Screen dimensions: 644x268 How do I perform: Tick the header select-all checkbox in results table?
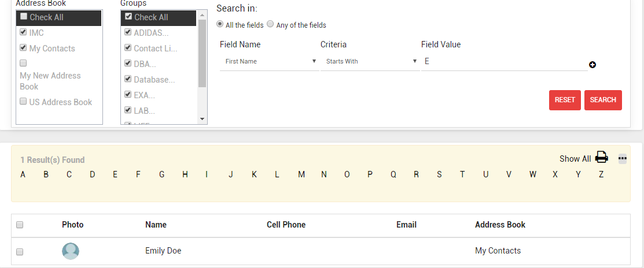[20, 225]
